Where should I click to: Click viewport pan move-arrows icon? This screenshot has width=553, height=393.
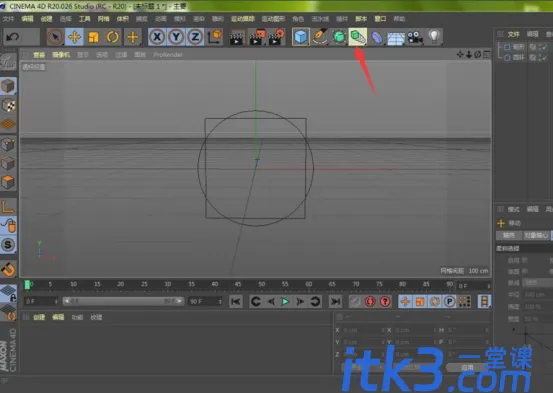pos(460,55)
